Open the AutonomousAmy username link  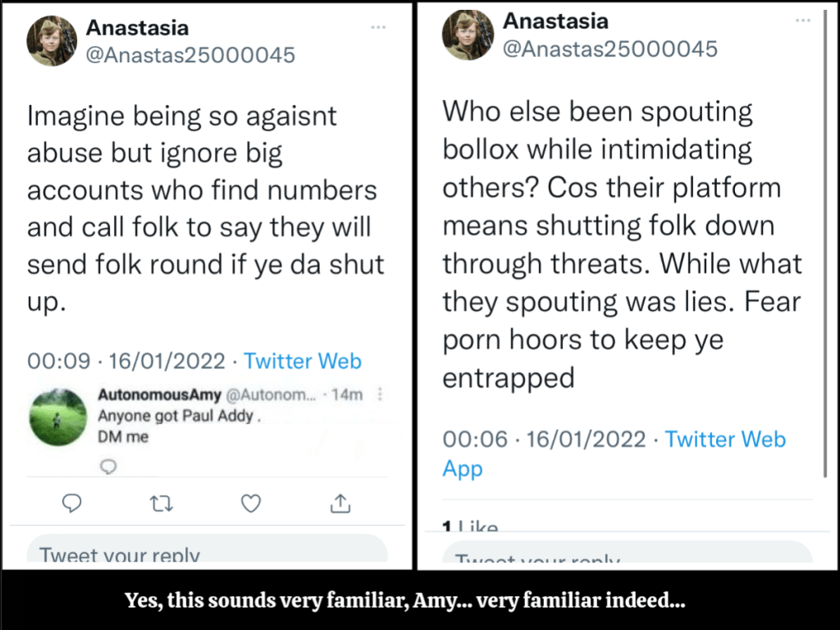pyautogui.click(x=159, y=395)
